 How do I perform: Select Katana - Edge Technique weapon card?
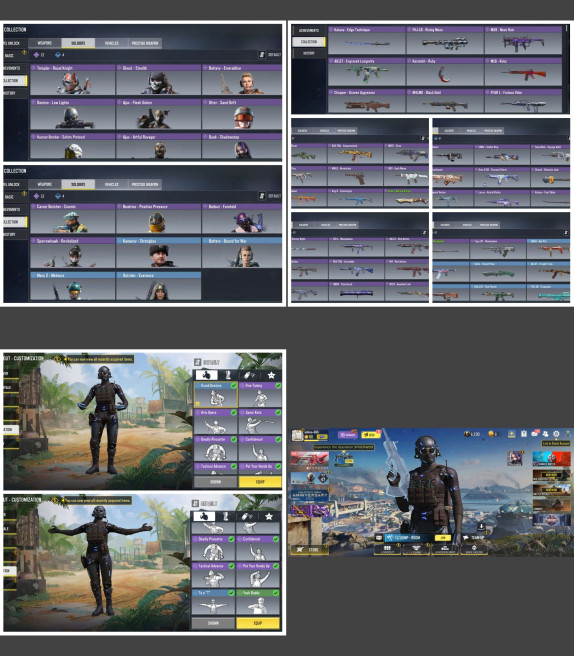[x=366, y=41]
